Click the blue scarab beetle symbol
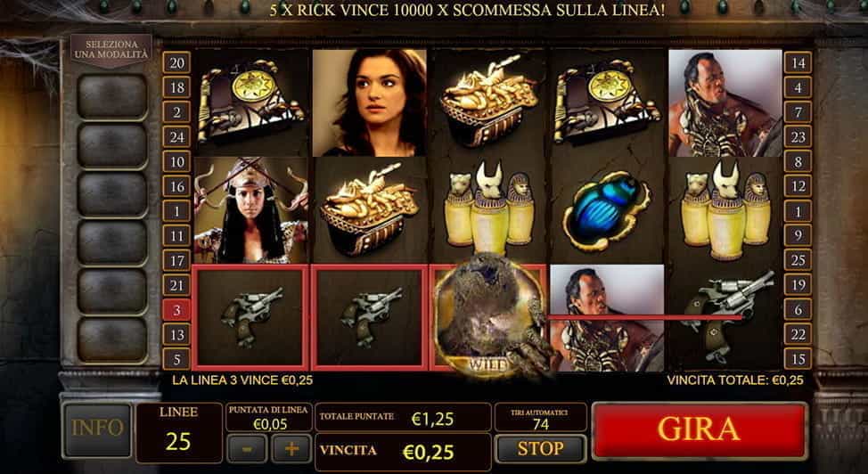Image resolution: width=868 pixels, height=474 pixels. click(x=607, y=211)
